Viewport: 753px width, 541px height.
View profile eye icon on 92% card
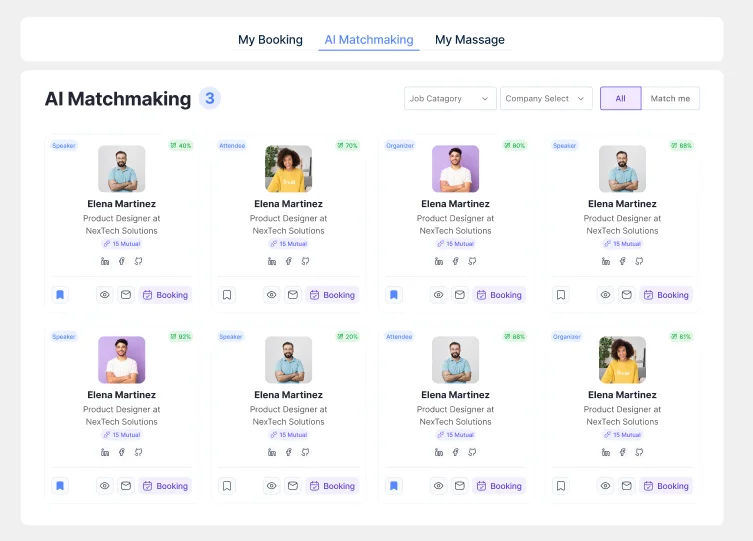[105, 486]
